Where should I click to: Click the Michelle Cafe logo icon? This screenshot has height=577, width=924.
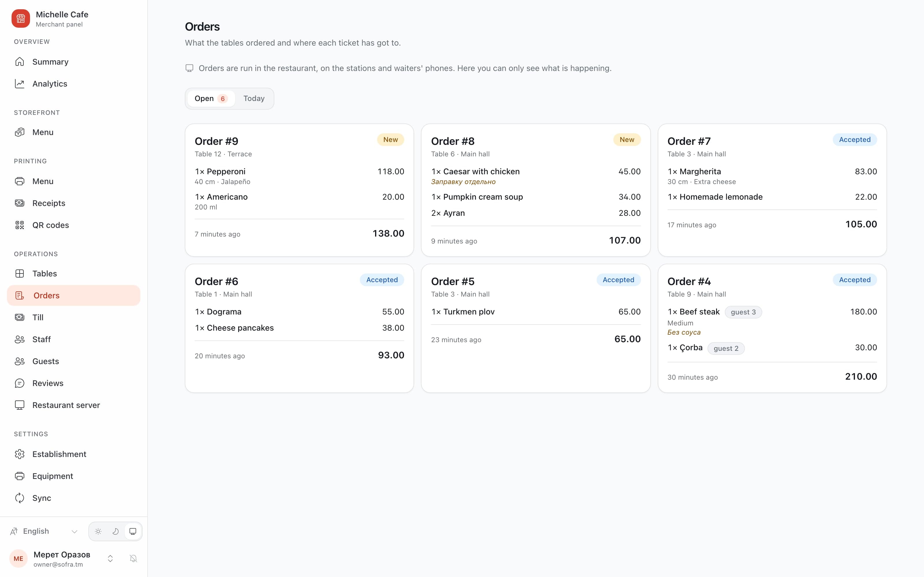coord(21,19)
